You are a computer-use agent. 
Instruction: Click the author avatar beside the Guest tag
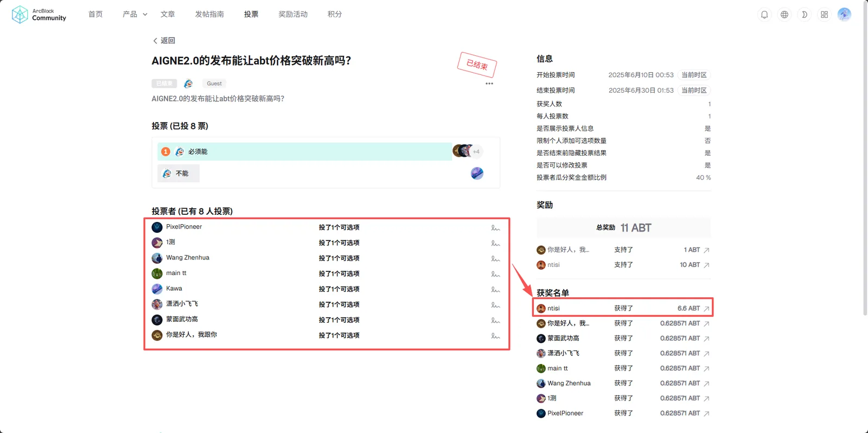pyautogui.click(x=188, y=84)
